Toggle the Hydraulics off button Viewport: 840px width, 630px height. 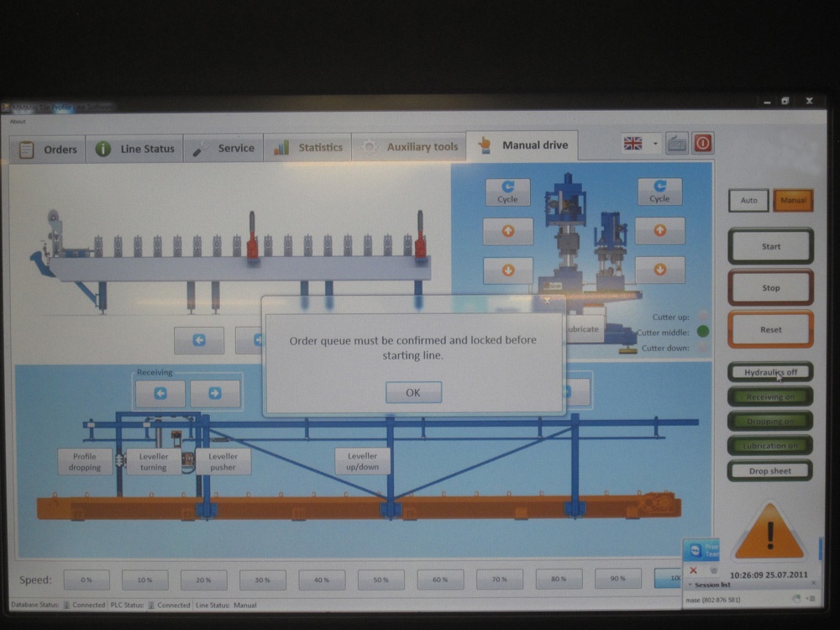click(770, 372)
